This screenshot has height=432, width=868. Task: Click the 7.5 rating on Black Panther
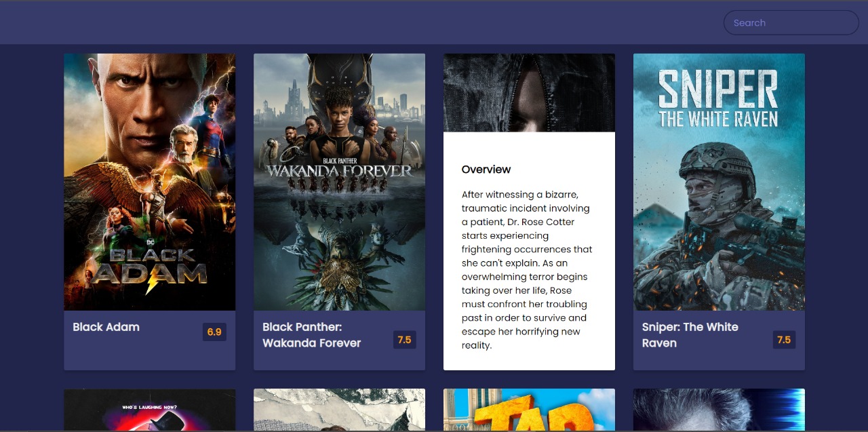click(404, 340)
